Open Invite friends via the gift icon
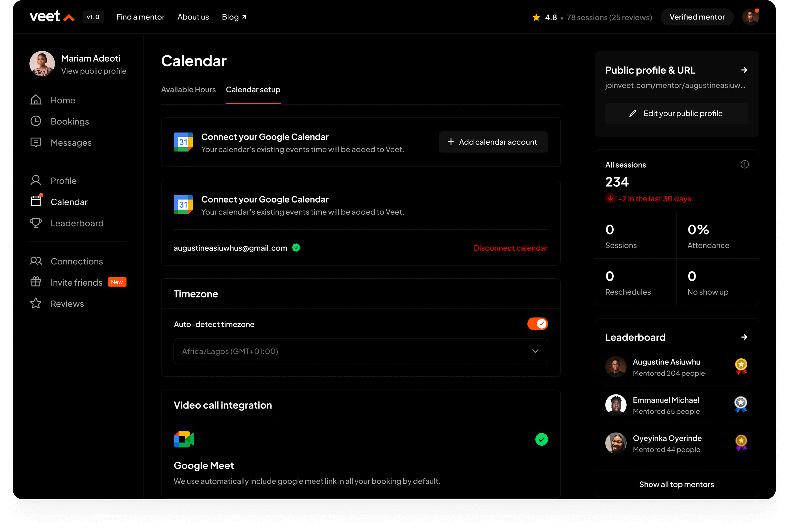 (36, 282)
